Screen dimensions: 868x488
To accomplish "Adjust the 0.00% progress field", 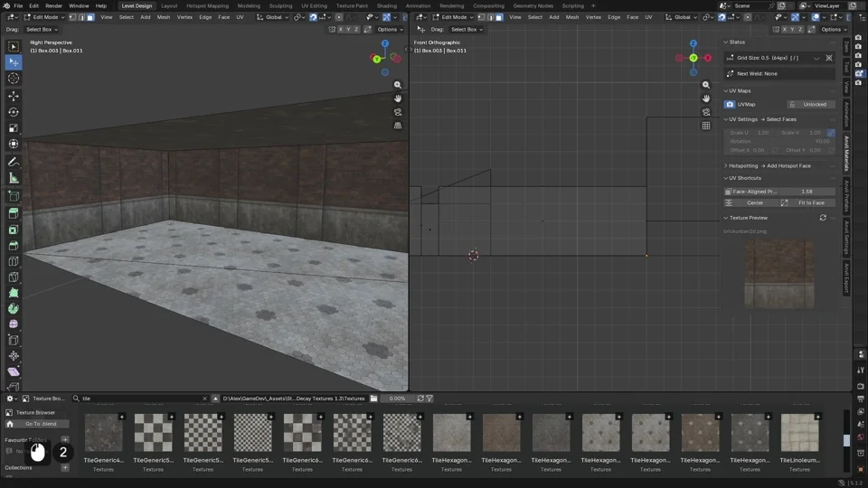I will [x=398, y=399].
